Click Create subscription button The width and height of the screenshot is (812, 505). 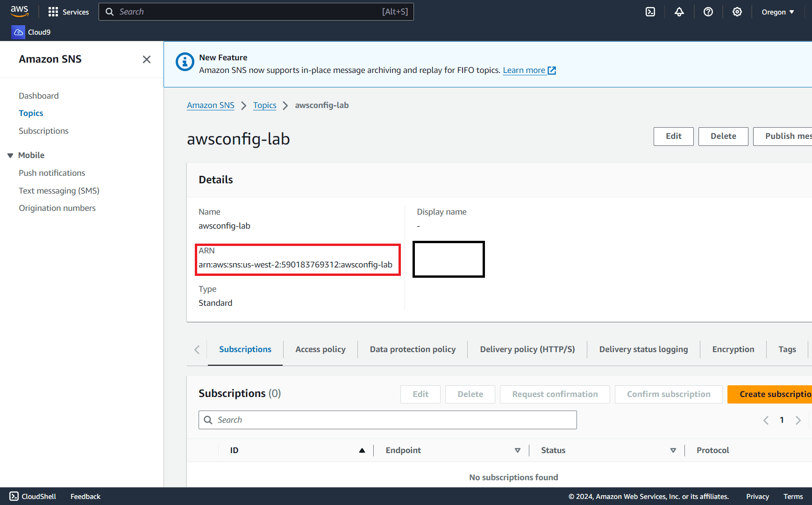pos(770,394)
